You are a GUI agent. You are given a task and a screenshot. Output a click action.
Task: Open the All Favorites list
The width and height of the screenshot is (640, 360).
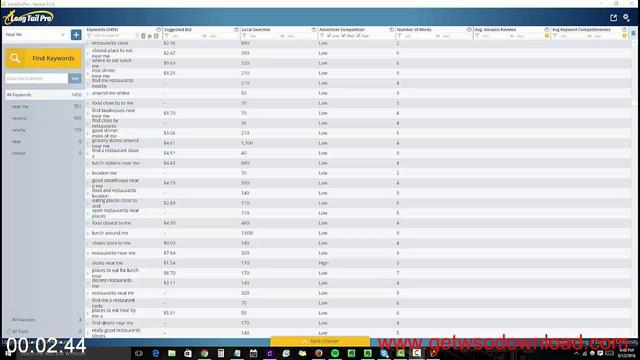45,320
